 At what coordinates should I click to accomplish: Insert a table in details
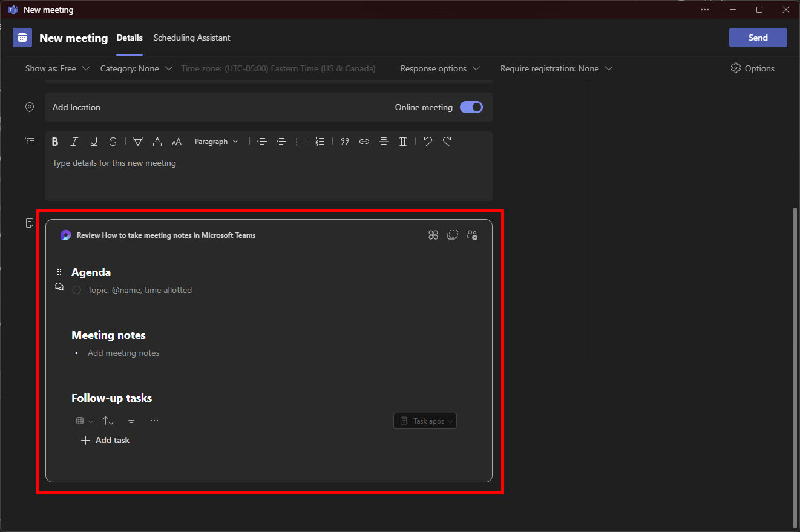(x=403, y=142)
